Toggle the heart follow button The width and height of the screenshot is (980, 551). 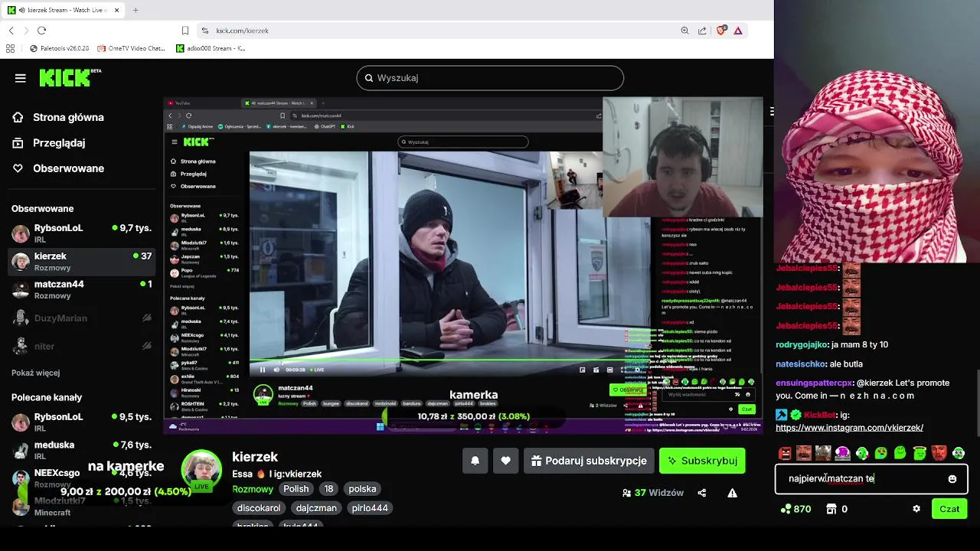pyautogui.click(x=505, y=461)
